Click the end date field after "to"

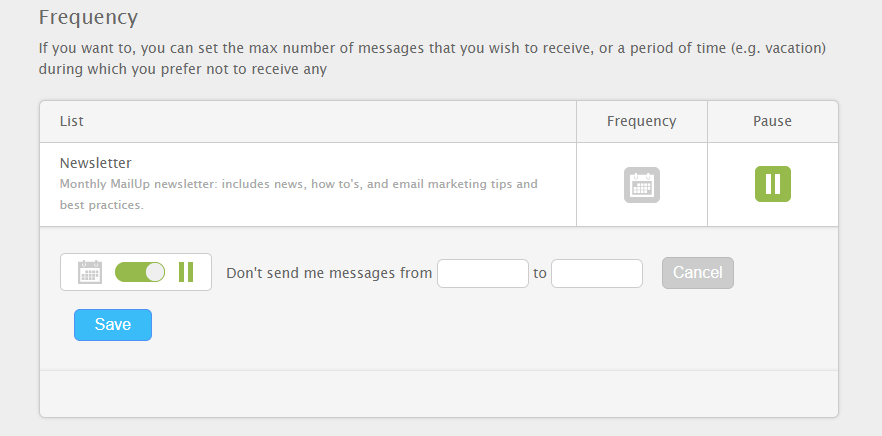click(597, 273)
